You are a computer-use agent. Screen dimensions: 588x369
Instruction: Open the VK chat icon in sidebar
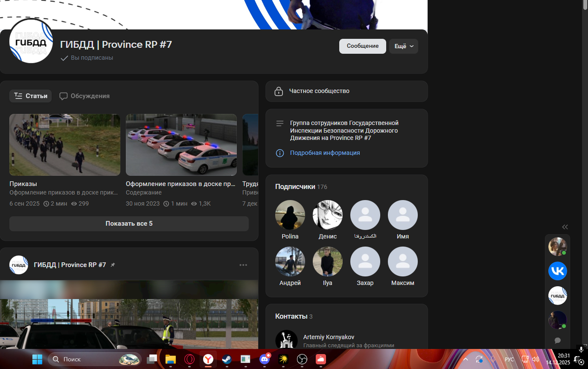point(558,271)
